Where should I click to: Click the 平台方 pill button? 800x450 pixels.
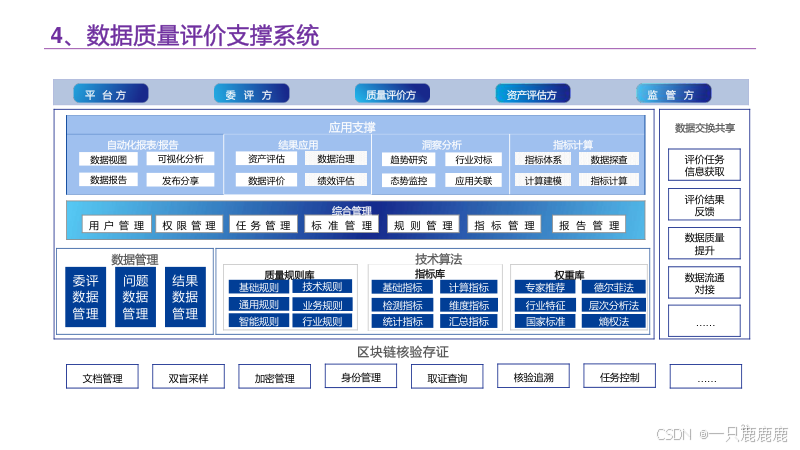[111, 94]
